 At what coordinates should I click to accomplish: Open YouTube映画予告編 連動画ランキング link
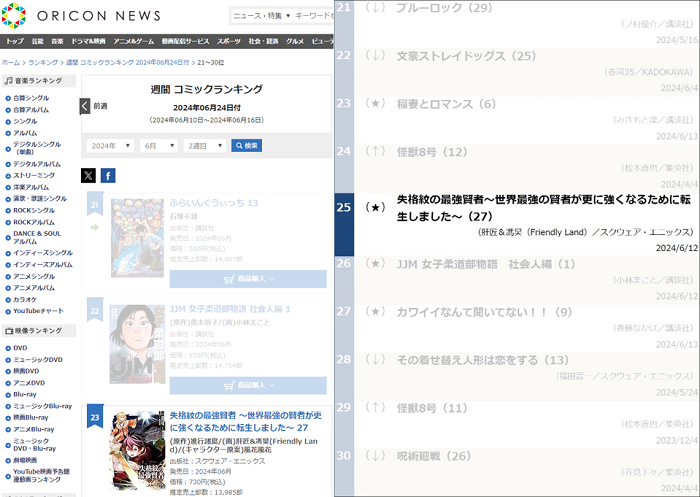click(x=41, y=475)
